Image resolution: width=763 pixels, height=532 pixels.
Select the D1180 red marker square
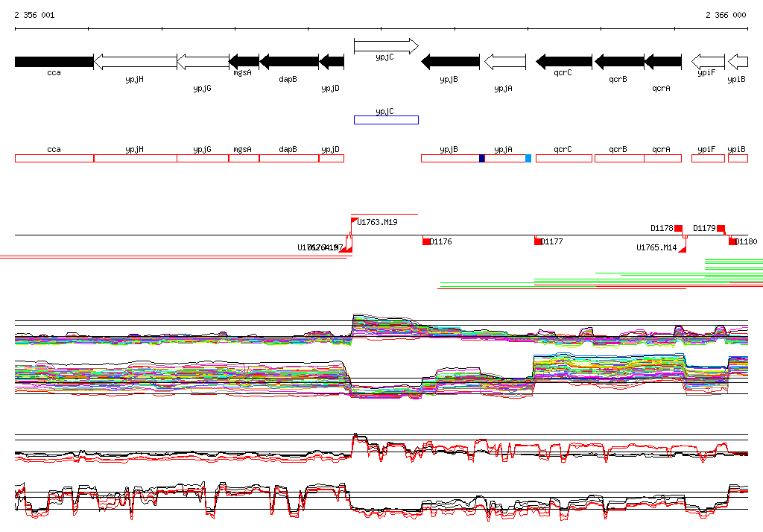point(732,241)
